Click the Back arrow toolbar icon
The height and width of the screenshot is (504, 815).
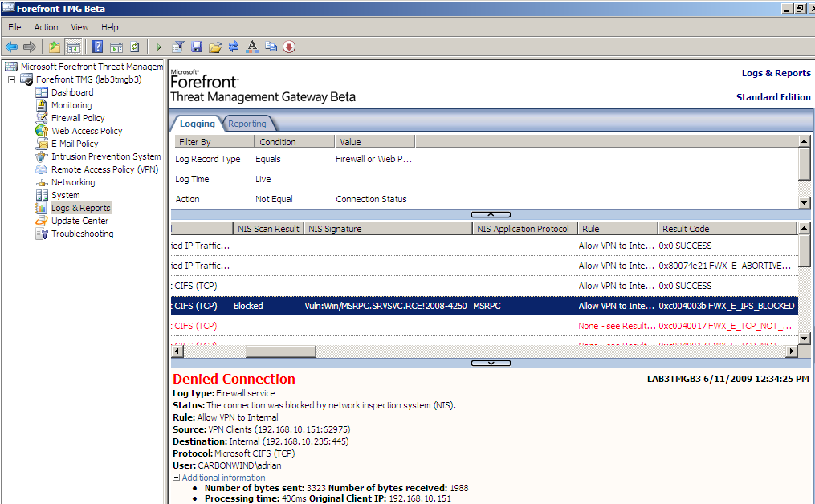11,47
